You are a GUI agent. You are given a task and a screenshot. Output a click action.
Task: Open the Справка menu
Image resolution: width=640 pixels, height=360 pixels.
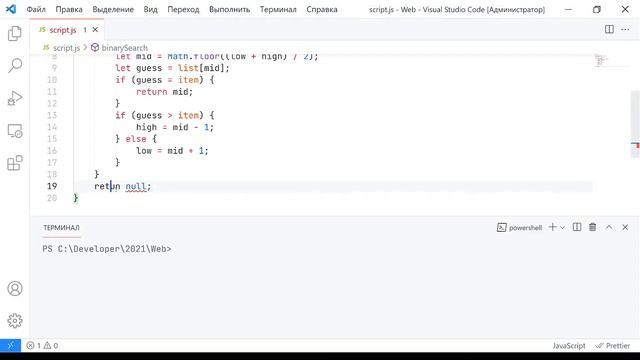click(x=322, y=9)
